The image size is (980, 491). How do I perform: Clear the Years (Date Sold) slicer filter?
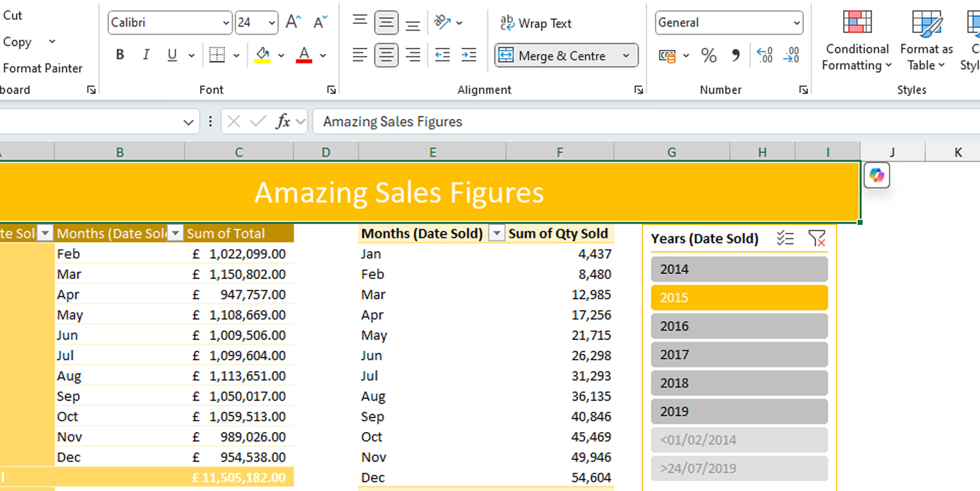tap(817, 238)
